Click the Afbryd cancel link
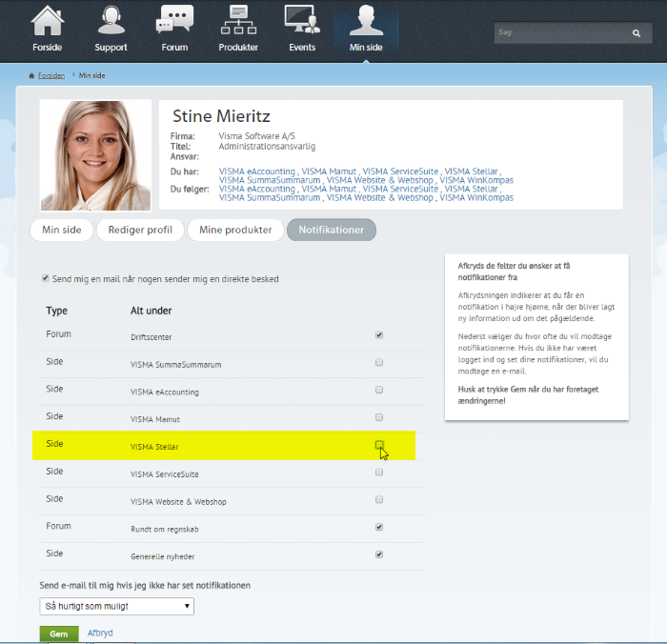 click(100, 633)
